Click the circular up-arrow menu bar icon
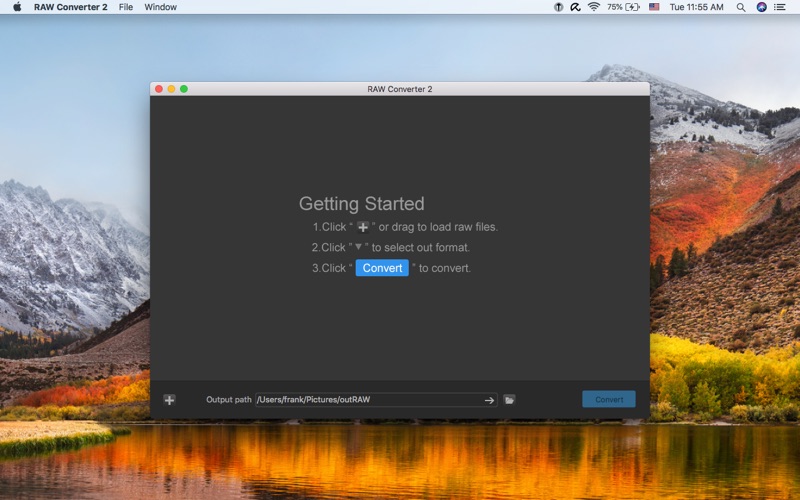This screenshot has height=500, width=800. pyautogui.click(x=558, y=7)
